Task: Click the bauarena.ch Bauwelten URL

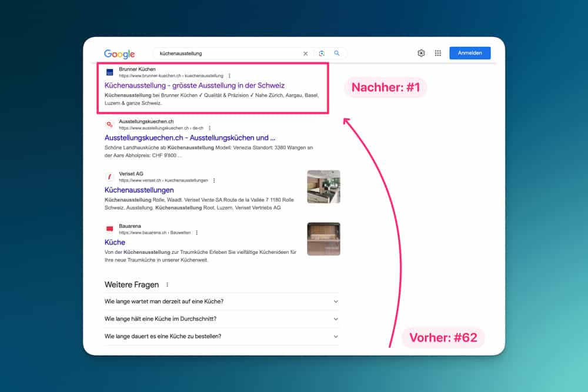Action: tap(155, 233)
